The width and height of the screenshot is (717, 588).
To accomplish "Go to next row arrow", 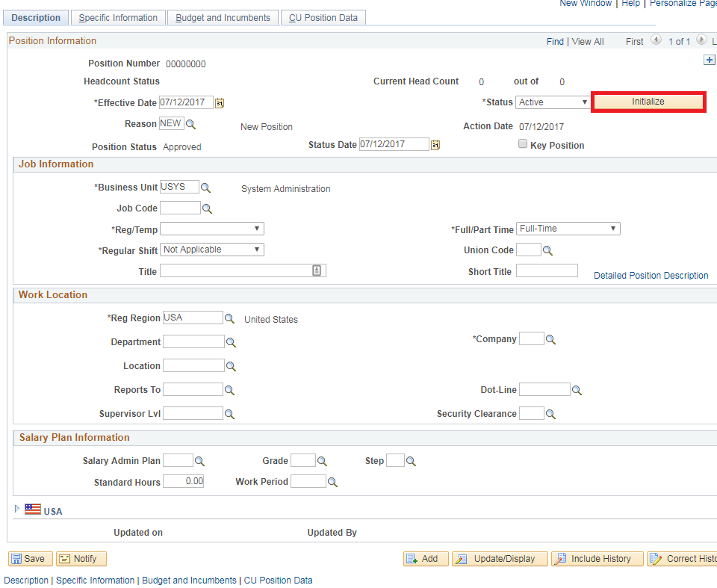I will point(701,40).
